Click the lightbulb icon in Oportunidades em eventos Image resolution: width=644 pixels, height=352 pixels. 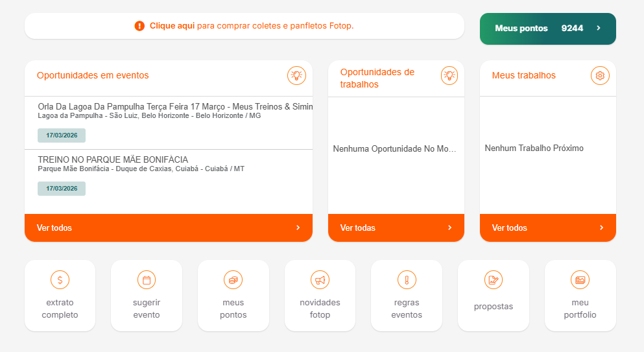[296, 75]
